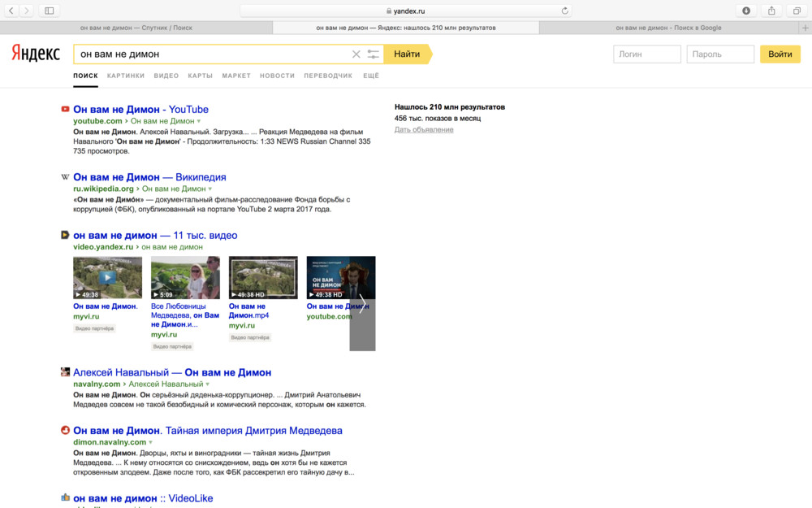Click navalny.com favicon beside Навальный result

click(65, 371)
